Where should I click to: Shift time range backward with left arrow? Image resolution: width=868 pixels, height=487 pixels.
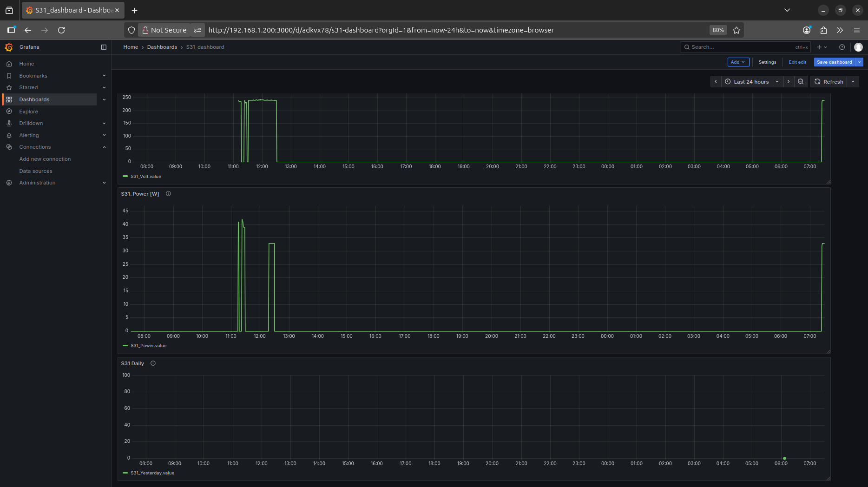point(716,82)
